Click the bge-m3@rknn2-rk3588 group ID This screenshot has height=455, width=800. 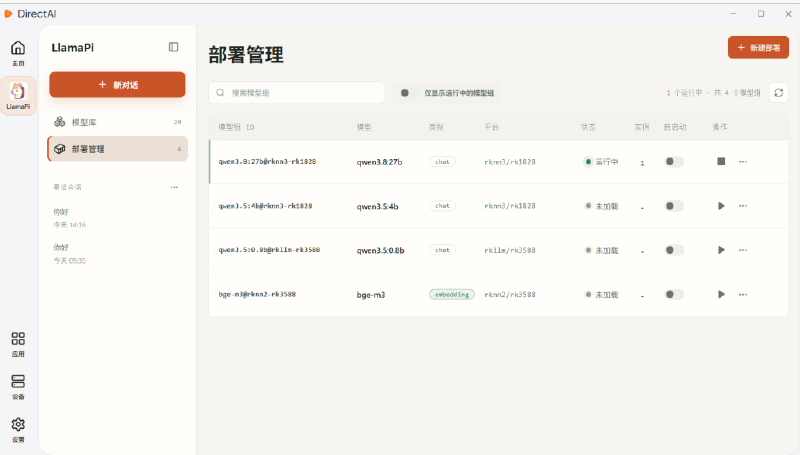click(257, 294)
